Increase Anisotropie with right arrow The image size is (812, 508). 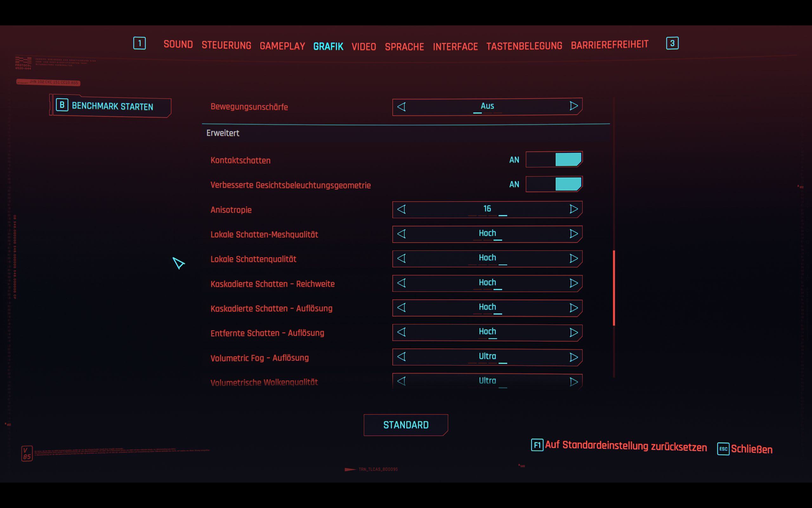coord(573,209)
